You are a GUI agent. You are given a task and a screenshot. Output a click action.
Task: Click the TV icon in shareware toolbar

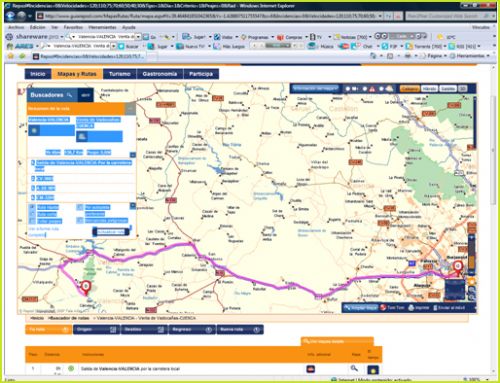click(312, 37)
